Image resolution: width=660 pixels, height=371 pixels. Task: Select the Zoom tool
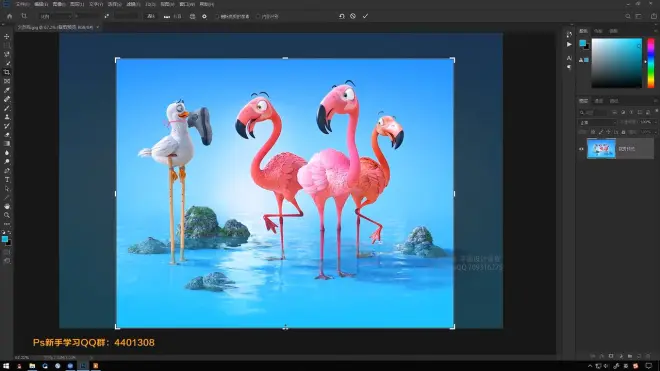7,215
